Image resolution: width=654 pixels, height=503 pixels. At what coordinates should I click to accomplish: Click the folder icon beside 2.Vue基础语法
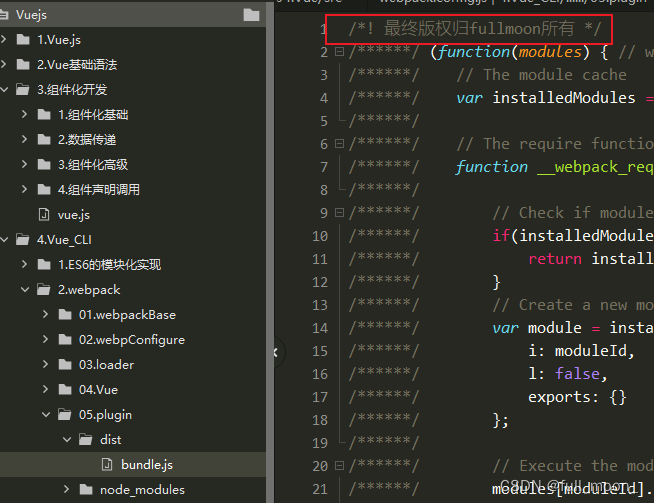coord(23,65)
